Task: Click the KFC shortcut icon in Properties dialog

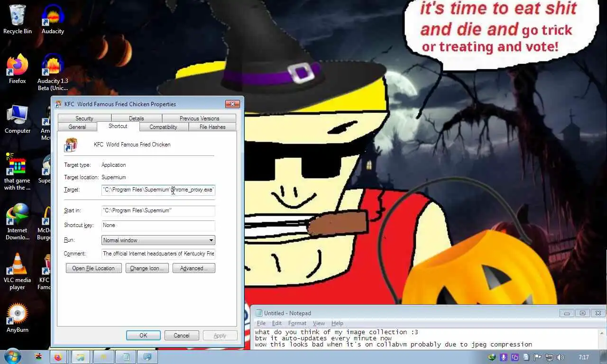Action: (x=71, y=145)
